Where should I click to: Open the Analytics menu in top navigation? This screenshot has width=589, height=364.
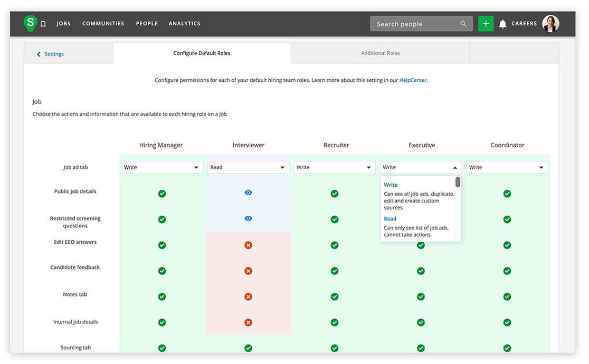[x=184, y=24]
